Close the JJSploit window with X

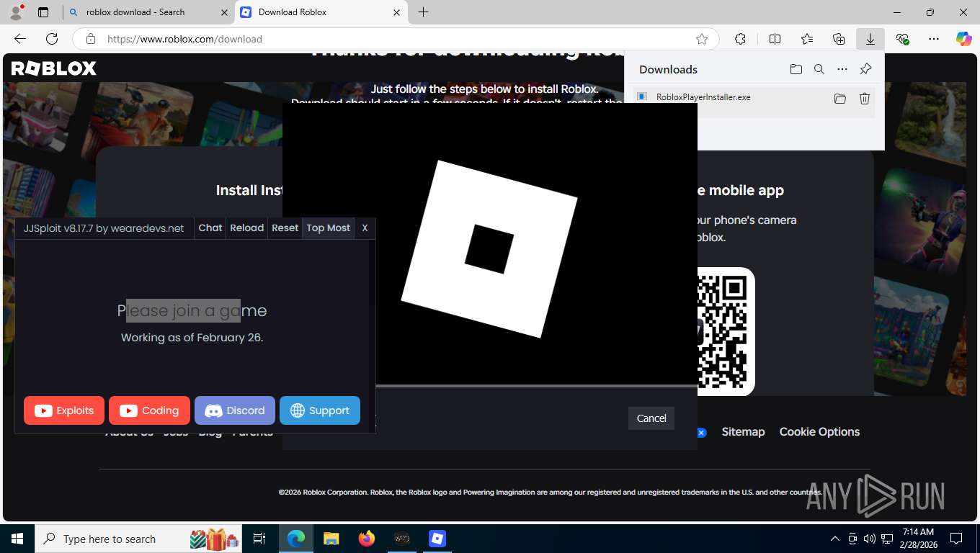click(365, 228)
